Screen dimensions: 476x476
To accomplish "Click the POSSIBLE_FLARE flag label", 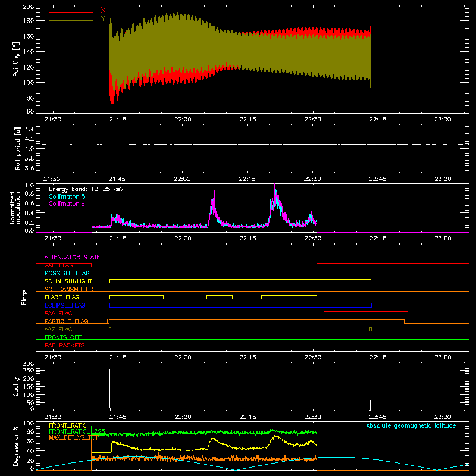I will [68, 273].
